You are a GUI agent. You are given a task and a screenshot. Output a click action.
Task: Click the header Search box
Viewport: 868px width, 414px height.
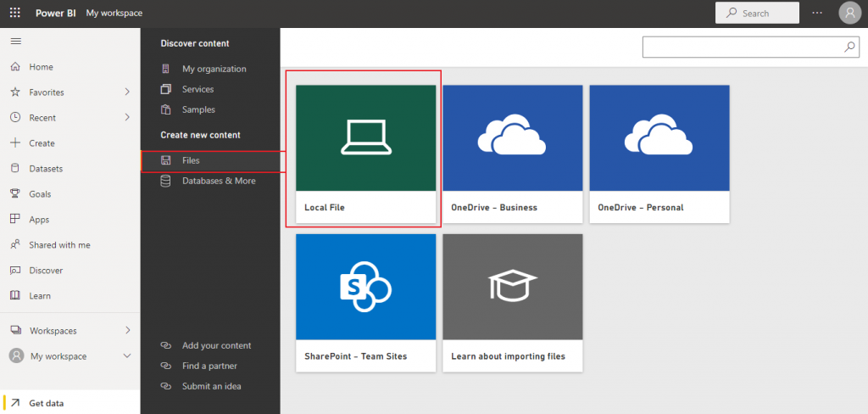757,13
